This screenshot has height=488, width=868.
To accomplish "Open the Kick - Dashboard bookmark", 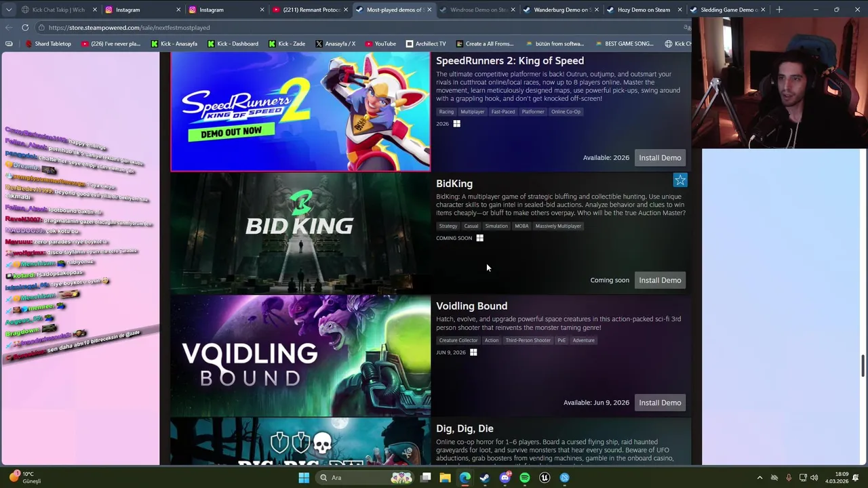I will pos(233,43).
